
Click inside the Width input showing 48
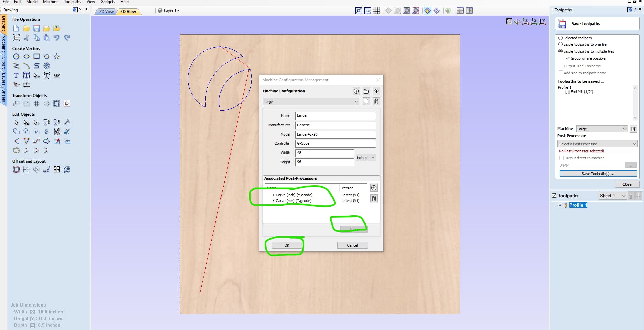pyautogui.click(x=324, y=153)
